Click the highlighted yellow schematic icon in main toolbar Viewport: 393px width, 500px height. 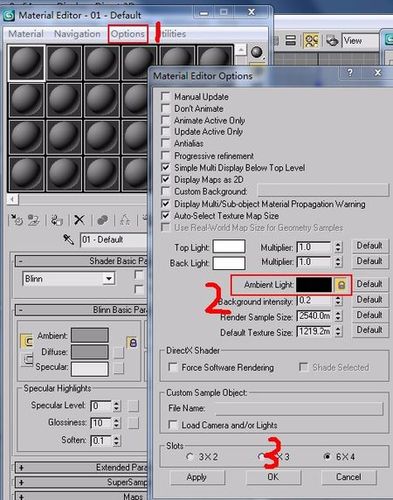pyautogui.click(x=311, y=41)
